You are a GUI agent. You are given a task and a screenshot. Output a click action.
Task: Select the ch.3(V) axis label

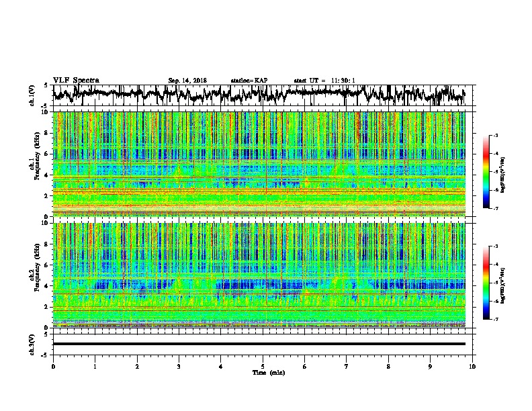tap(32, 345)
